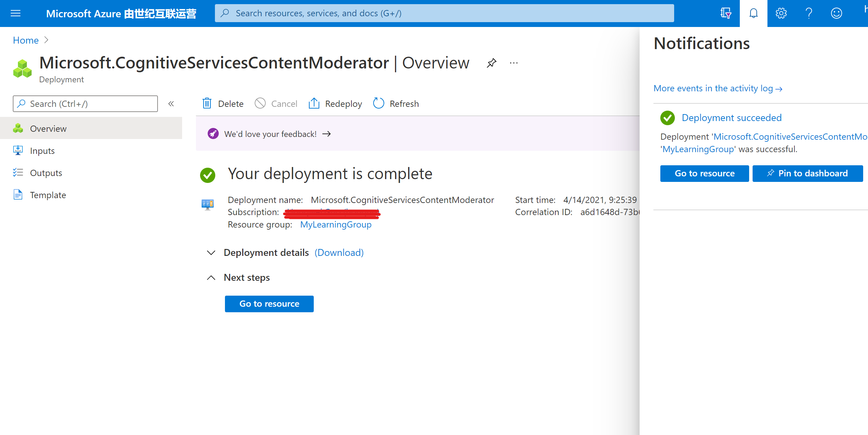The height and width of the screenshot is (435, 868).
Task: Click Go to resource in Notifications
Action: pos(705,173)
